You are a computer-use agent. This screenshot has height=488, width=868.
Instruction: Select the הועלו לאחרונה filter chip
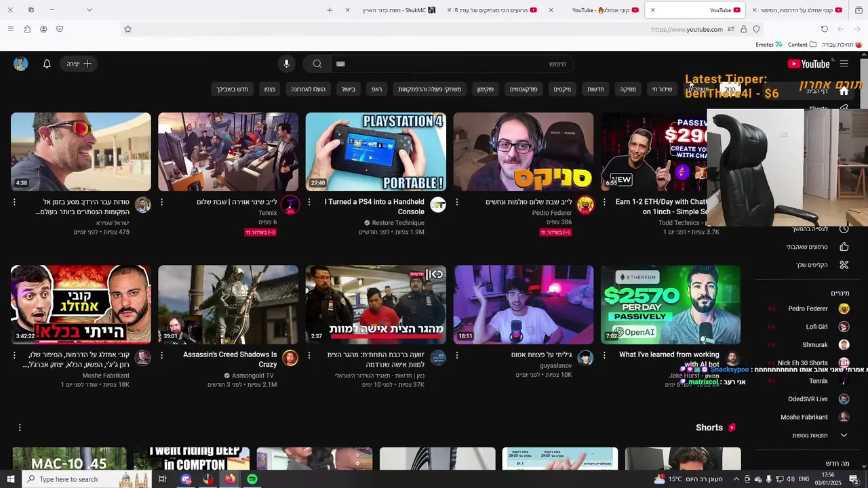pos(309,89)
